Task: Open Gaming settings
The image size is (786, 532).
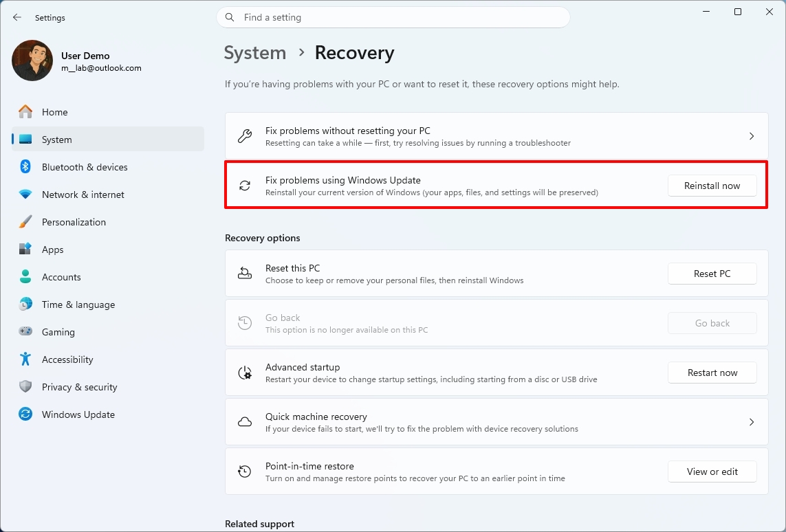Action: pyautogui.click(x=108, y=332)
